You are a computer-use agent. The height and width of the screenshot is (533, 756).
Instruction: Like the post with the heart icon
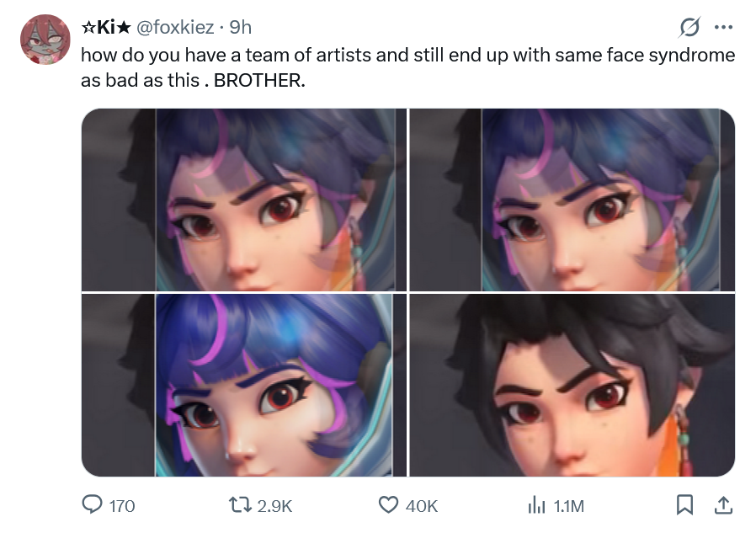(387, 505)
